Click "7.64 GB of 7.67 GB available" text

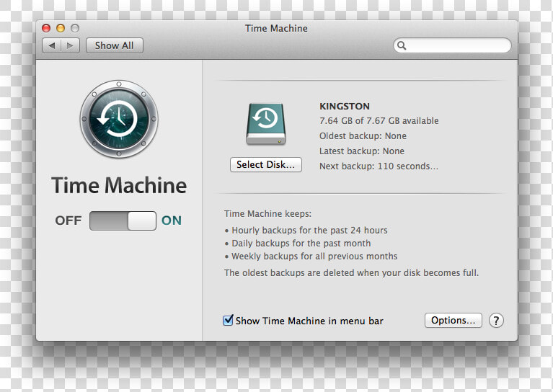point(379,121)
